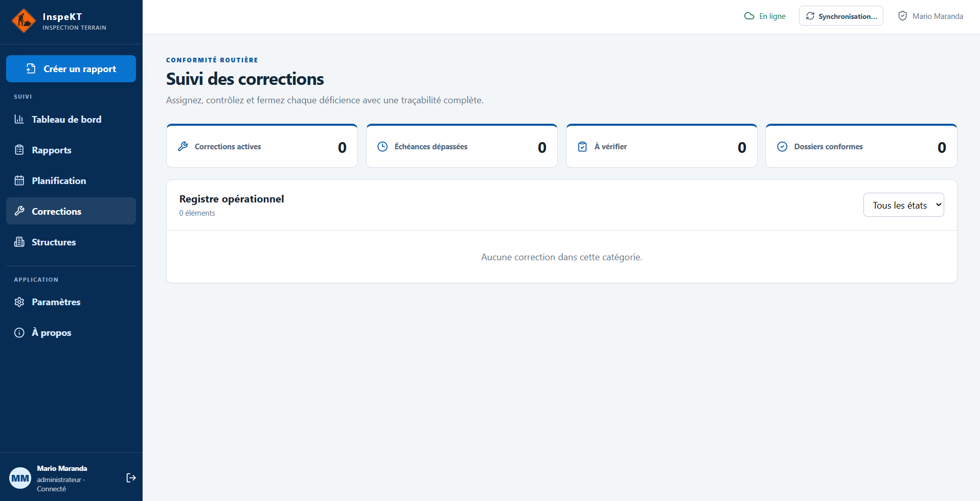Click the À vérifier label
Screen dimensions: 980x501
[610, 147]
